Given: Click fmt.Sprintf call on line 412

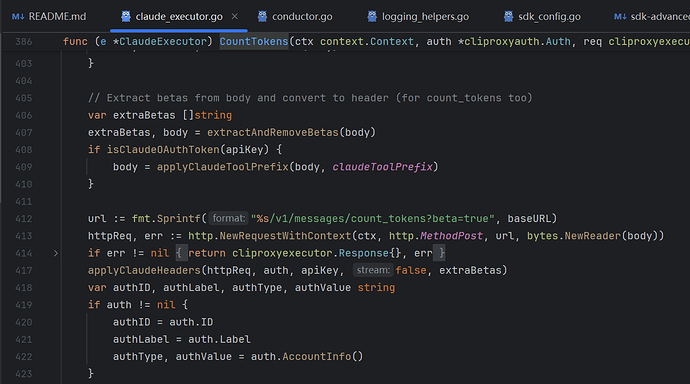Looking at the screenshot, I should pyautogui.click(x=166, y=219).
